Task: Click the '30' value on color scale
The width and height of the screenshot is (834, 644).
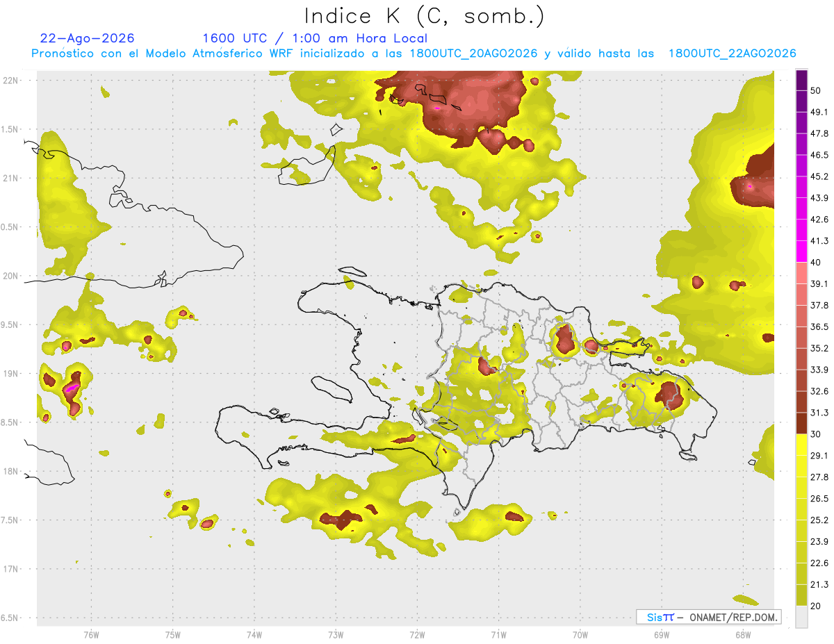Action: point(817,434)
